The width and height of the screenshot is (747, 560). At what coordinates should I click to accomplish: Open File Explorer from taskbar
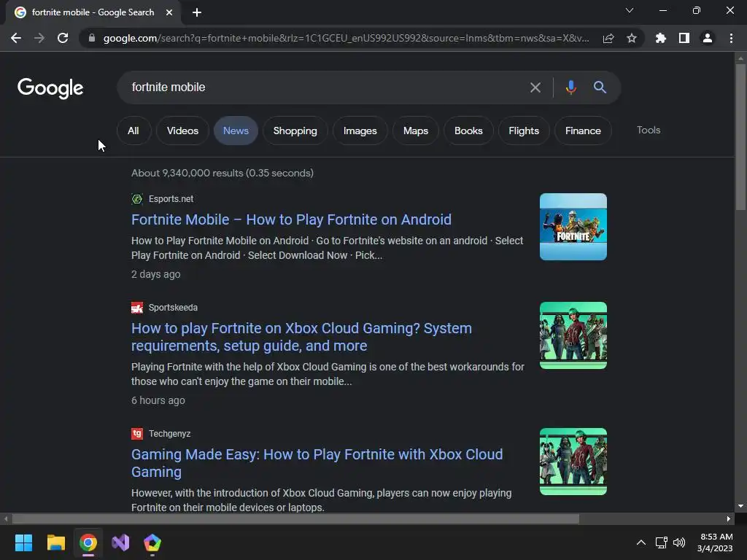55,542
